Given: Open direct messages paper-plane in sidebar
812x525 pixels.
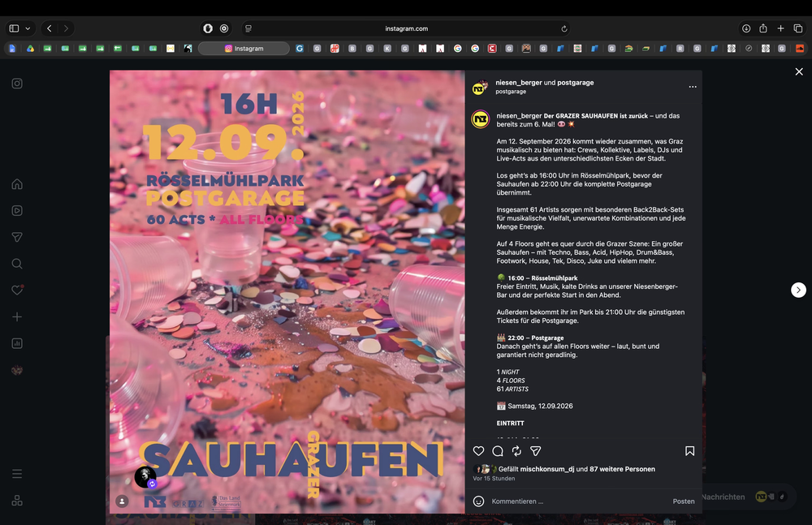Looking at the screenshot, I should pos(17,237).
